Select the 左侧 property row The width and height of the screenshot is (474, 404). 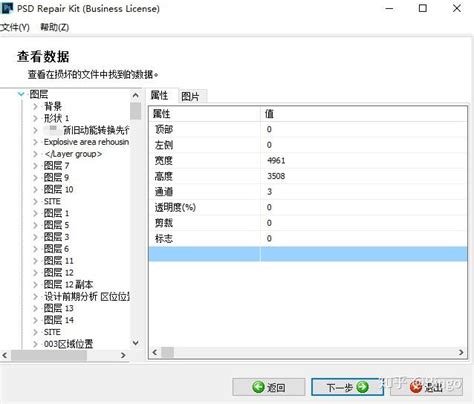[x=308, y=145]
